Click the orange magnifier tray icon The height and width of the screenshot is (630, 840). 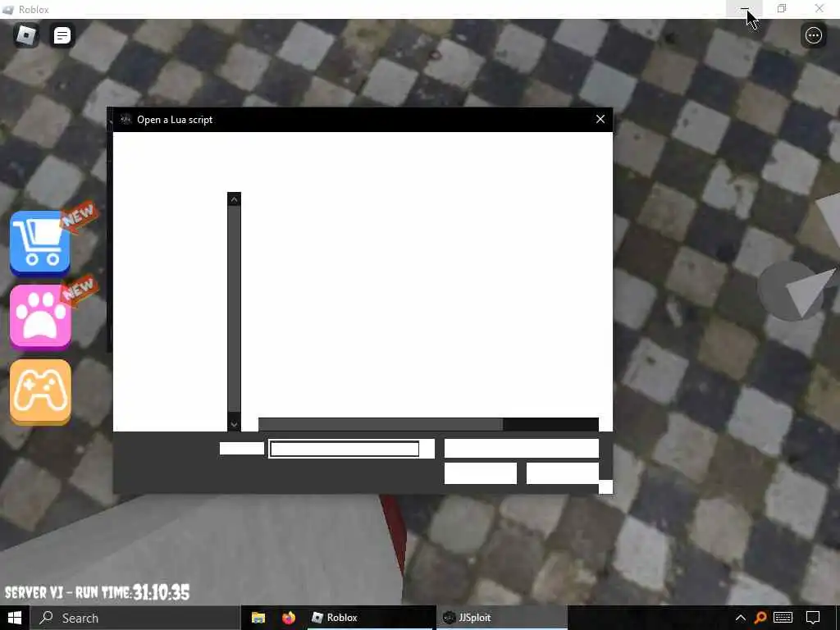click(760, 618)
